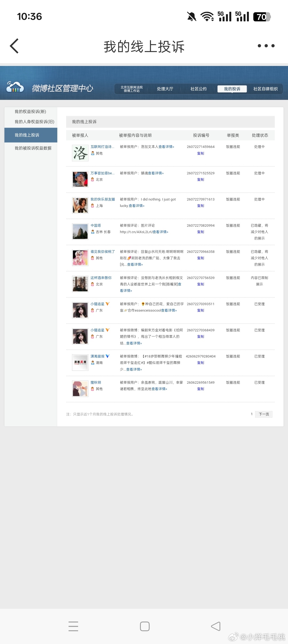The height and width of the screenshot is (644, 288).
Task: Click the 下一页 next page button
Action: [264, 414]
